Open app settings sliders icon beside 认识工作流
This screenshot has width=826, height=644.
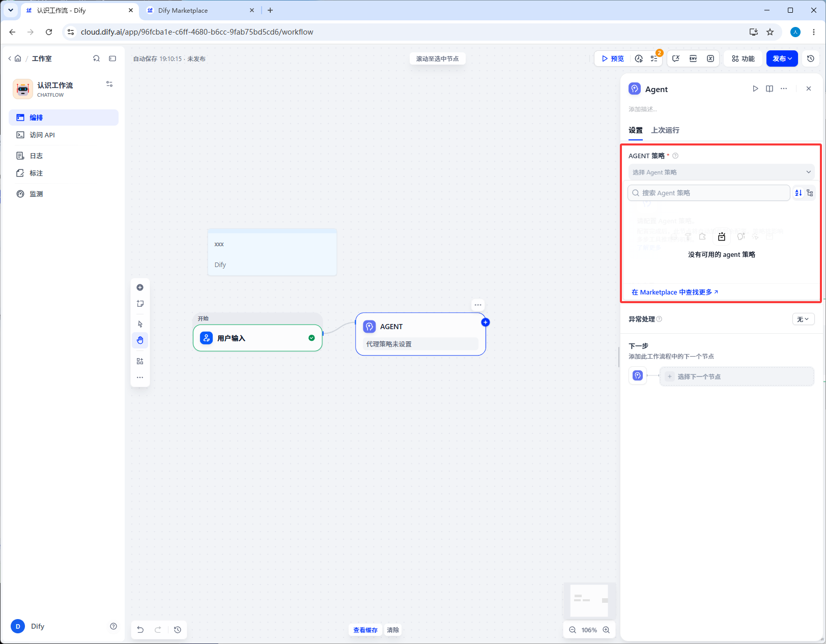[x=109, y=84]
